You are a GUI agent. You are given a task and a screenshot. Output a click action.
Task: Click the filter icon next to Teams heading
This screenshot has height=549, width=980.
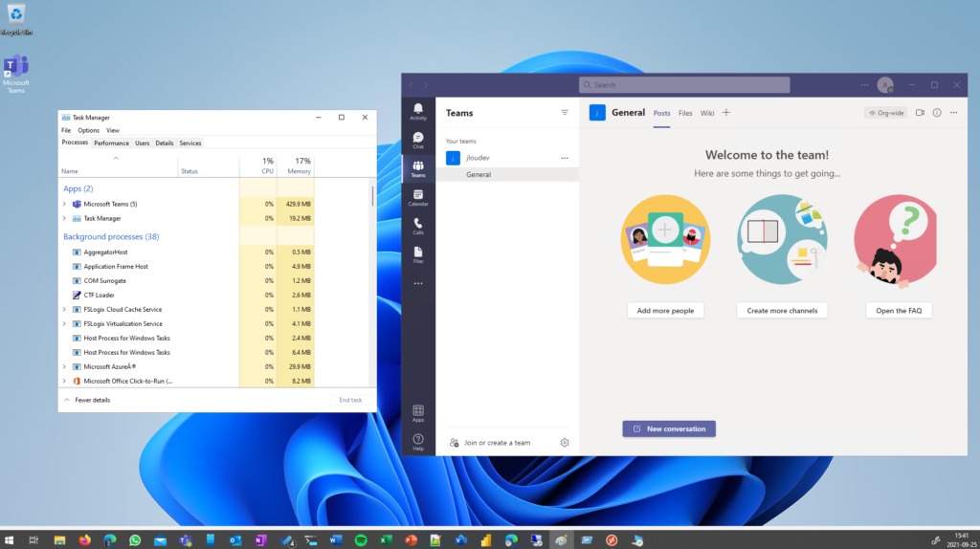click(x=565, y=113)
